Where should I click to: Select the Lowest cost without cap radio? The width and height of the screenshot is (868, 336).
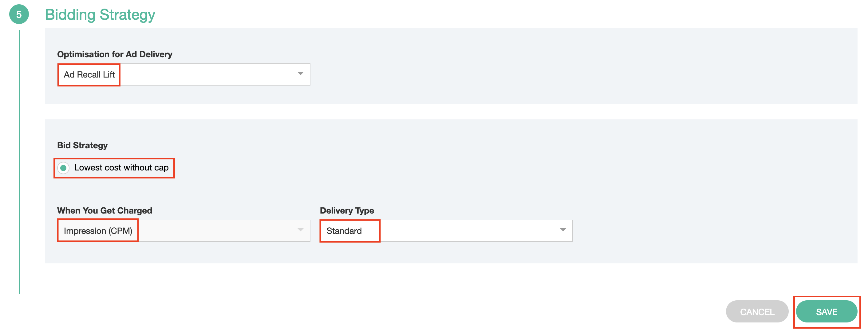(x=63, y=168)
